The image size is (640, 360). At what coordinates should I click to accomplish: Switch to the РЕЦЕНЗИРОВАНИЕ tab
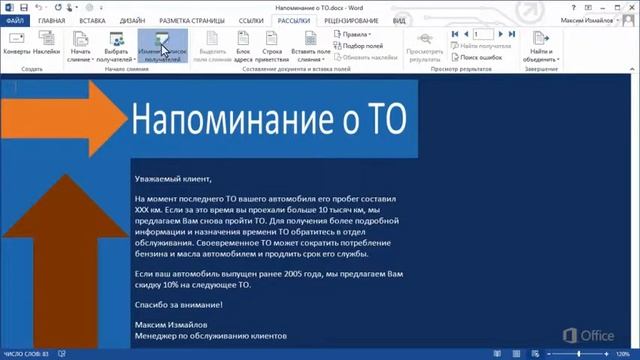tap(351, 20)
